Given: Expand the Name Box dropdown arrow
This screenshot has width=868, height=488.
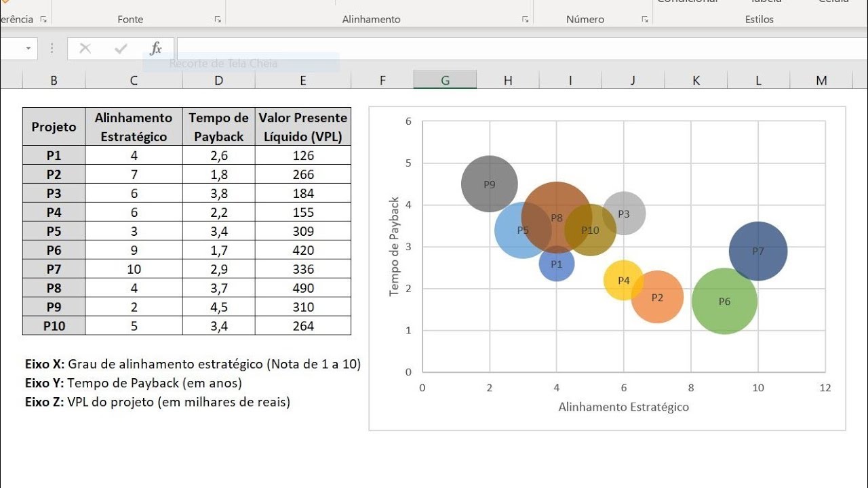Looking at the screenshot, I should click(28, 48).
